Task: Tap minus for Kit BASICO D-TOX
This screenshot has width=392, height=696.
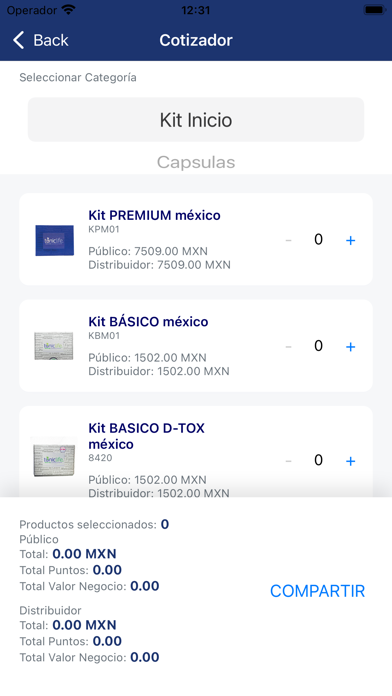Action: coord(288,461)
